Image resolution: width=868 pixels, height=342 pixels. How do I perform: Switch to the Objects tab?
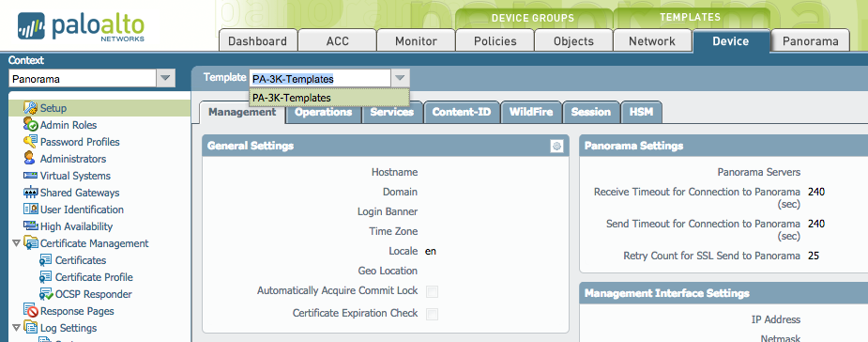573,41
